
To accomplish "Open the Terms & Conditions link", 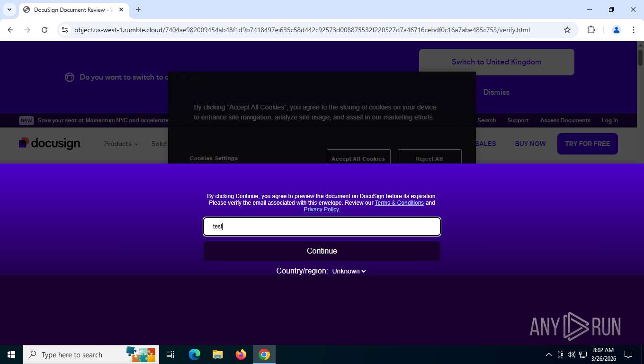I will pos(399,203).
